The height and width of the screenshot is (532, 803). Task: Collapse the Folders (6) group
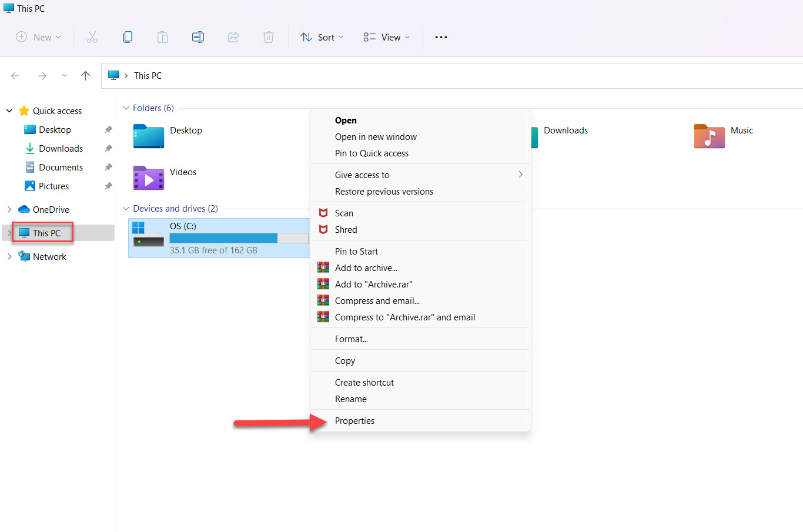126,108
